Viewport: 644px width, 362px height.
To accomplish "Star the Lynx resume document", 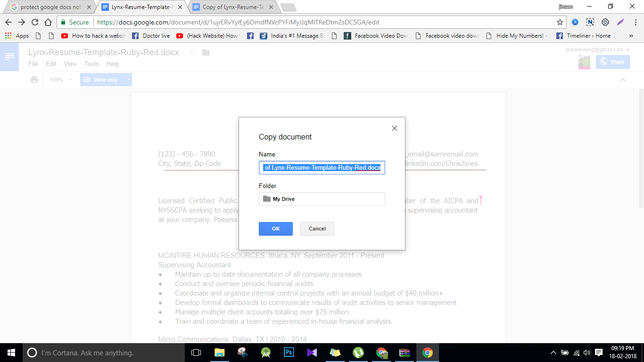I will [192, 52].
